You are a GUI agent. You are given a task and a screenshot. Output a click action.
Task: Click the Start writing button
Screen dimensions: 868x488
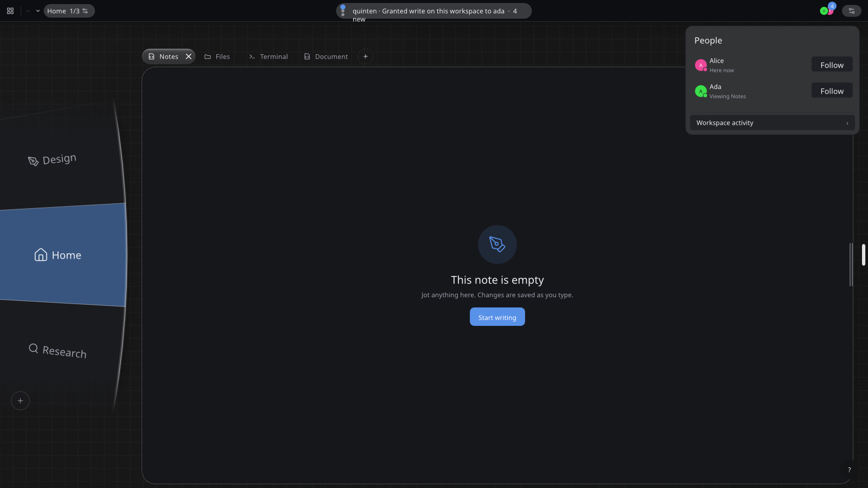[x=497, y=317]
